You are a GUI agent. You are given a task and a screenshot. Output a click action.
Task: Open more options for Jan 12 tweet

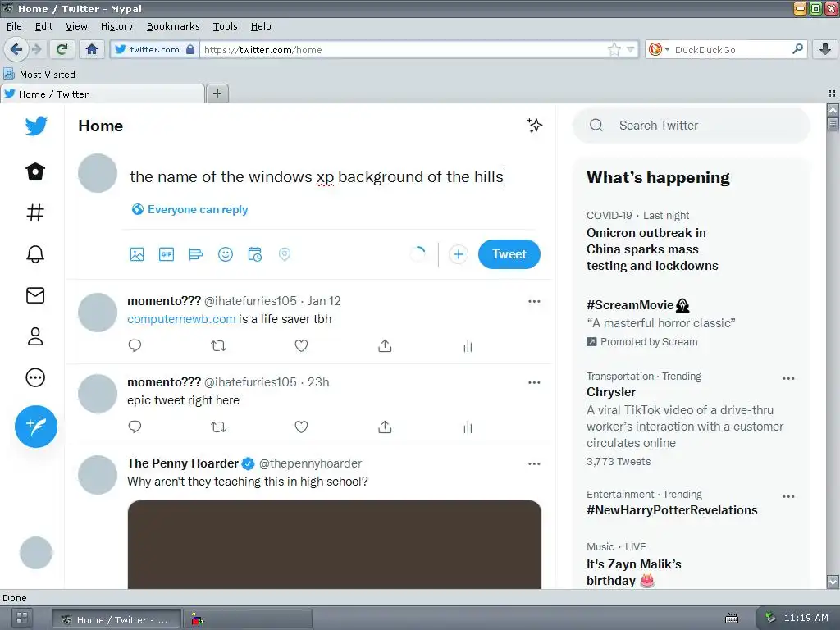coord(534,302)
